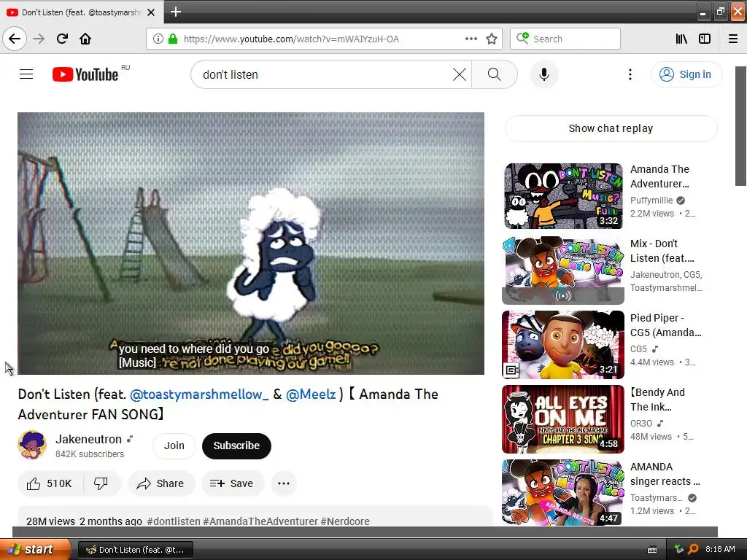Click the Don't Listen taskbar button
747x560 pixels.
(135, 550)
